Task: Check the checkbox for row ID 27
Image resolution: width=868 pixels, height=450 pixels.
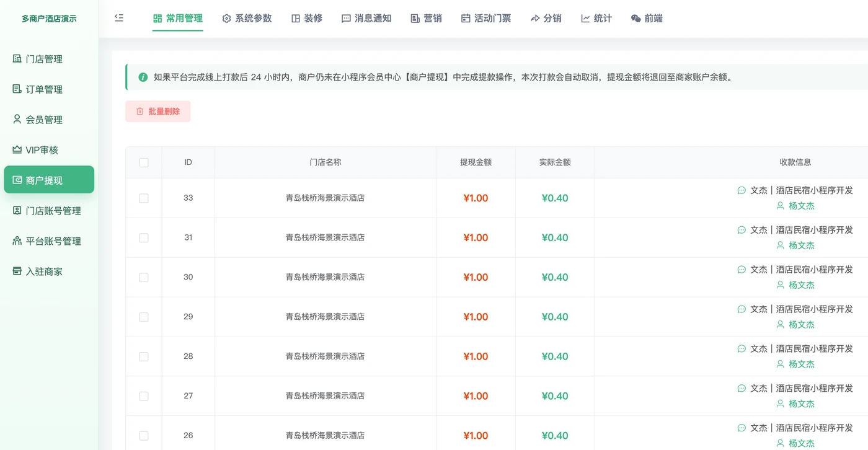Action: (144, 396)
